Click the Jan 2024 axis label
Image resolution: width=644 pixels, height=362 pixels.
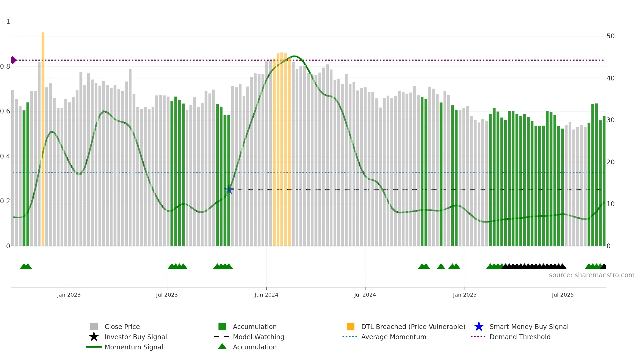pos(266,295)
